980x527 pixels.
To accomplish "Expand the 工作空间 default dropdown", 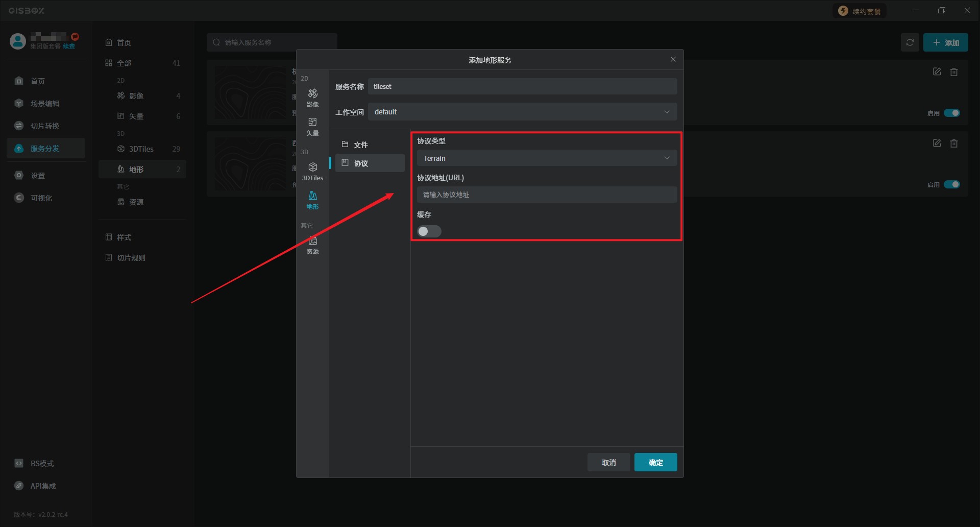I will (x=522, y=112).
